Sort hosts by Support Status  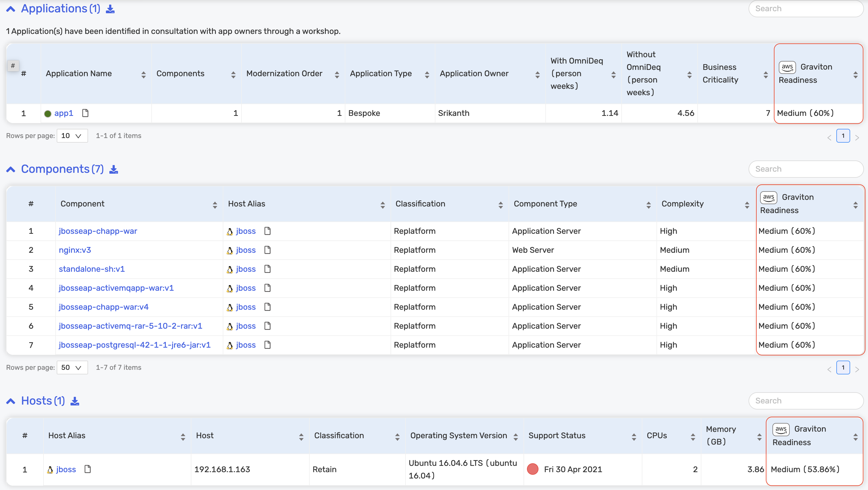633,437
